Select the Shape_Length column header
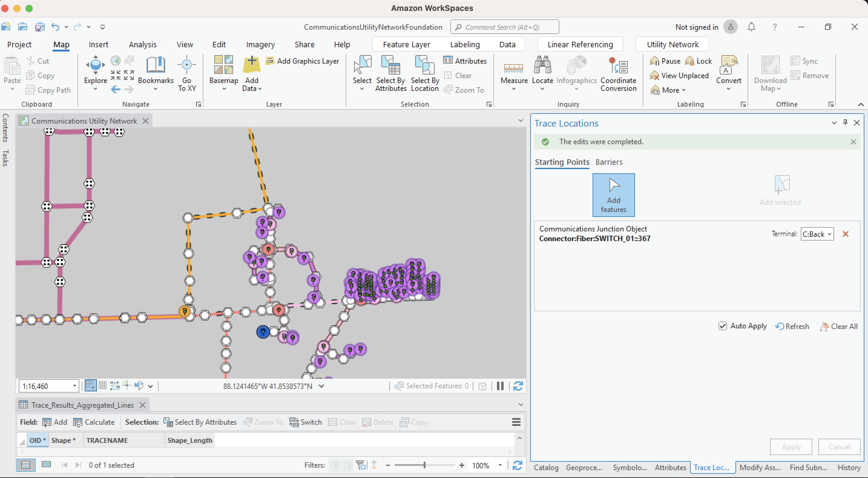The height and width of the screenshot is (478, 868). pyautogui.click(x=190, y=440)
